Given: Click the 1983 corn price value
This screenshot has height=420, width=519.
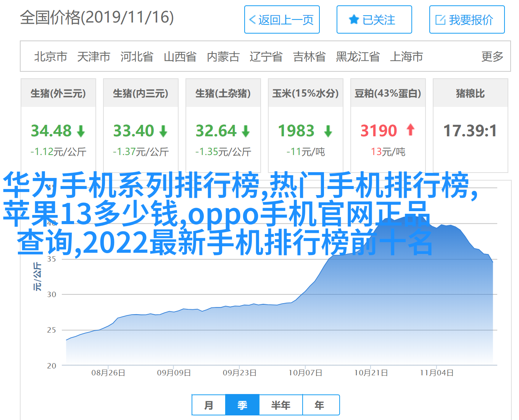Looking at the screenshot, I should point(296,131).
